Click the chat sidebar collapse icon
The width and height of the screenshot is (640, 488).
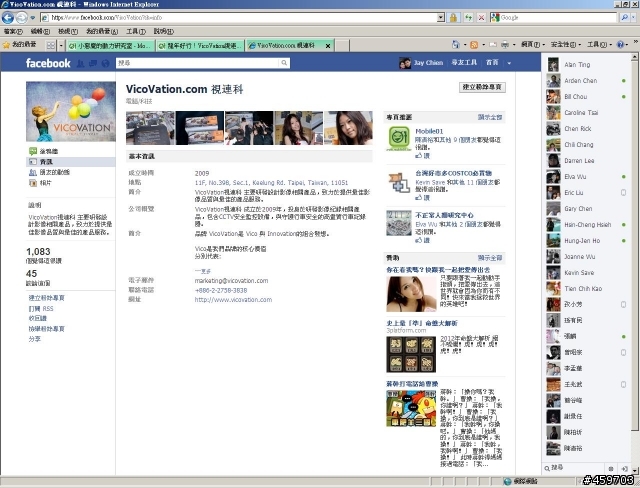click(624, 469)
